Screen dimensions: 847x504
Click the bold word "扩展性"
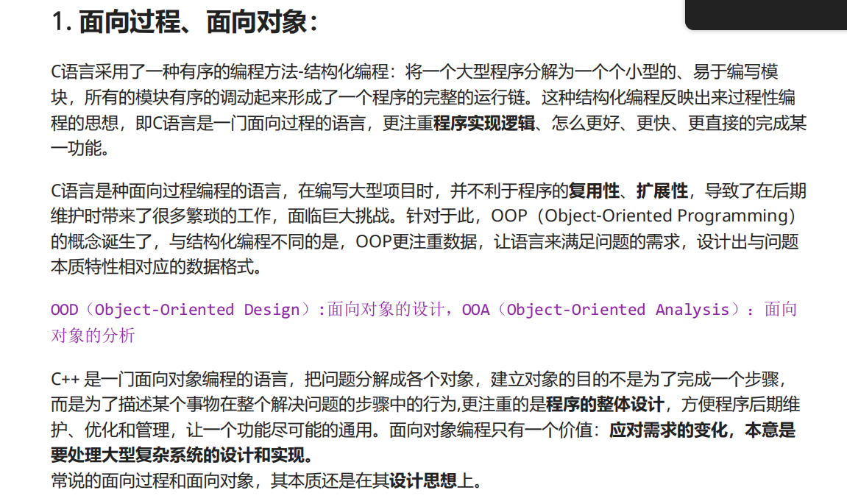tap(662, 191)
